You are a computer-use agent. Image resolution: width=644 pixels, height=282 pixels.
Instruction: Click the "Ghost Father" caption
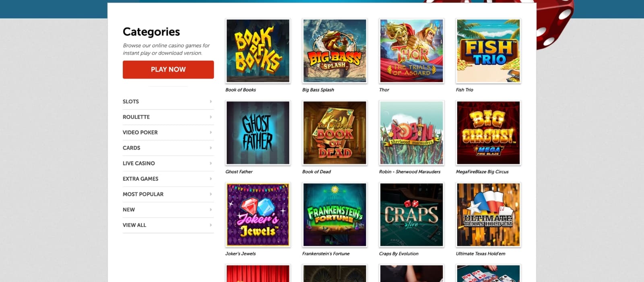pyautogui.click(x=239, y=172)
